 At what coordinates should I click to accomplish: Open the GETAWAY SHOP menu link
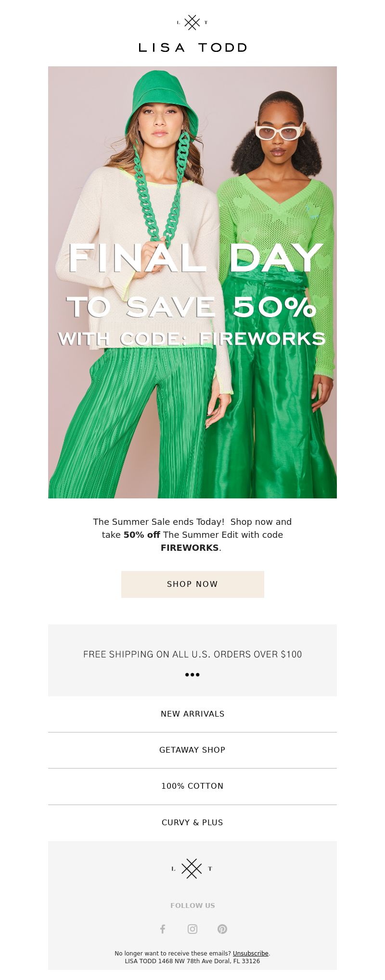click(192, 750)
